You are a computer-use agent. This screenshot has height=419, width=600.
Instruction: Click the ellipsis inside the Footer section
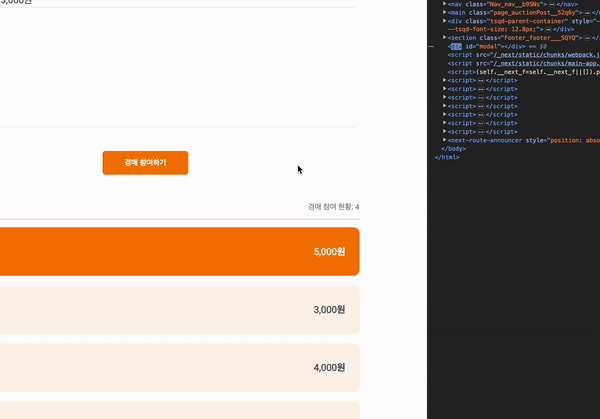pos(587,38)
